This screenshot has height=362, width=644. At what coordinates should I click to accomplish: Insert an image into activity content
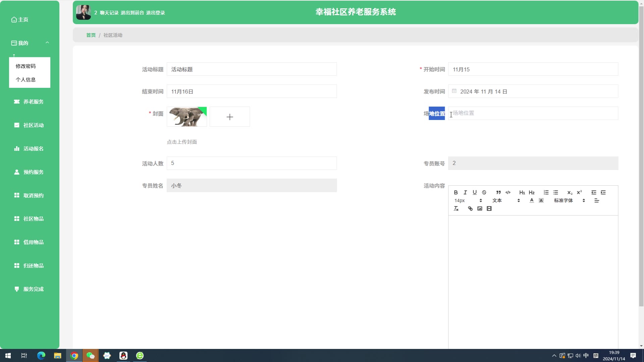tap(480, 208)
